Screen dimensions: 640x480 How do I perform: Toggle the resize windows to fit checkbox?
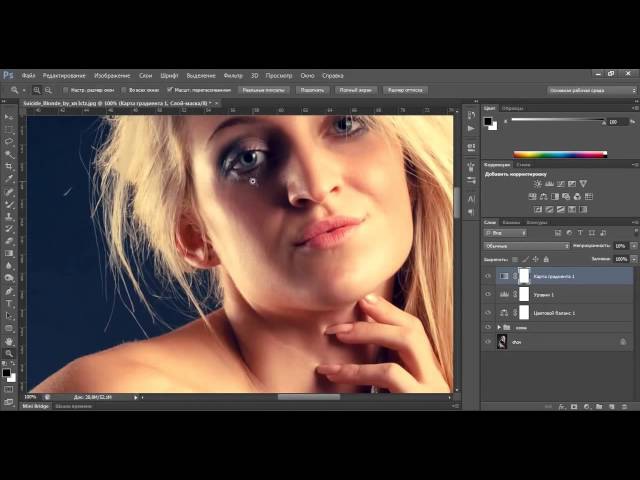point(65,90)
